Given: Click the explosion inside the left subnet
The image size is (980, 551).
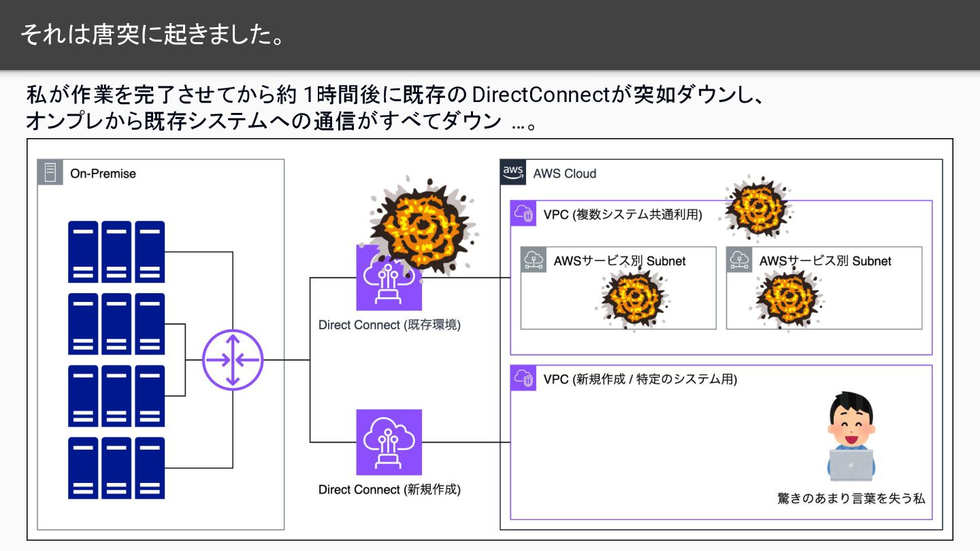Looking at the screenshot, I should coord(635,297).
